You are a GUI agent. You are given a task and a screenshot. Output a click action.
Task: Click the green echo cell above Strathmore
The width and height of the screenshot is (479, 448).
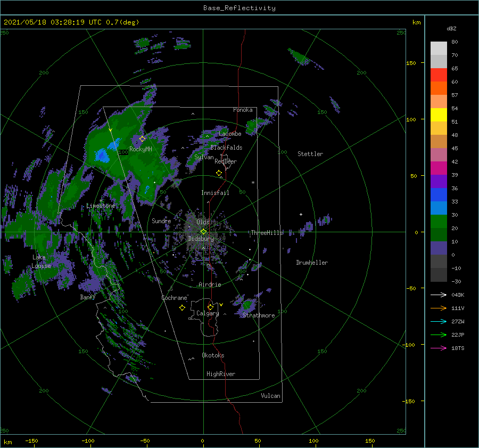point(247,305)
